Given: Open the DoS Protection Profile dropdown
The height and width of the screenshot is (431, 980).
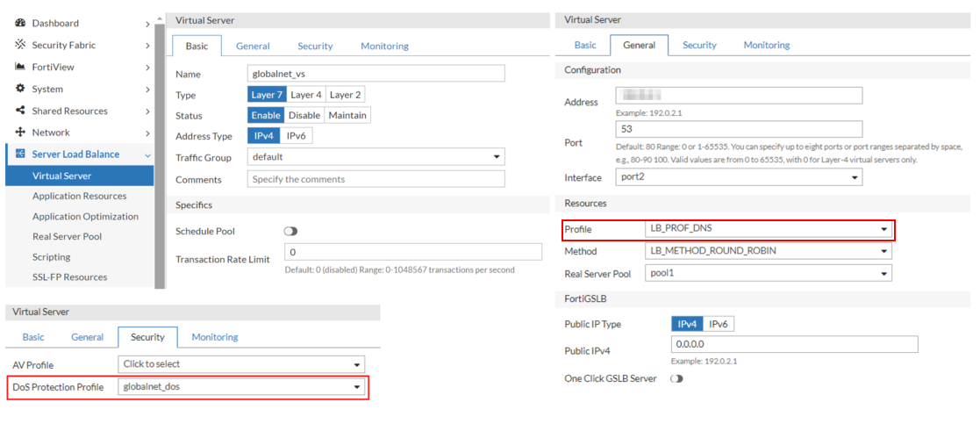Looking at the screenshot, I should (241, 387).
